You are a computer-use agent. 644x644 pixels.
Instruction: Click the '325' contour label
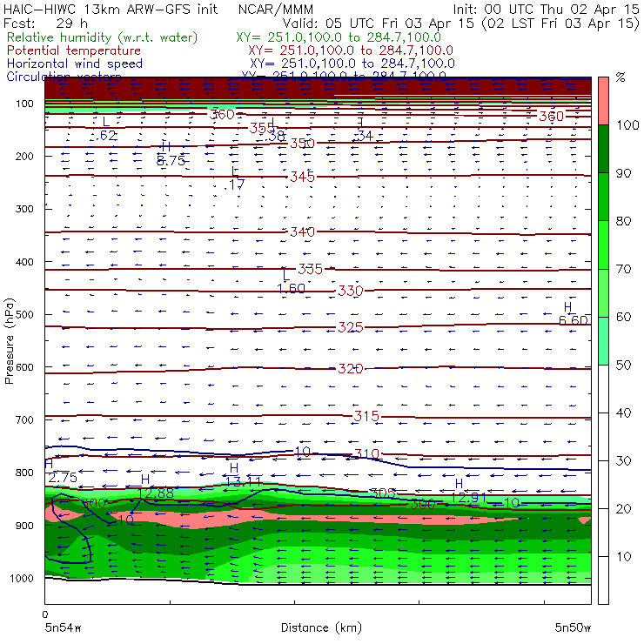(351, 327)
